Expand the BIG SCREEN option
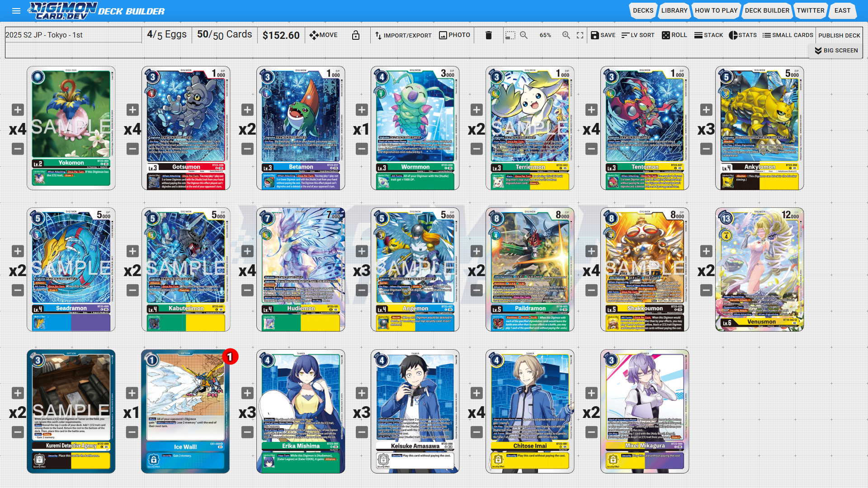868x488 pixels. point(836,51)
